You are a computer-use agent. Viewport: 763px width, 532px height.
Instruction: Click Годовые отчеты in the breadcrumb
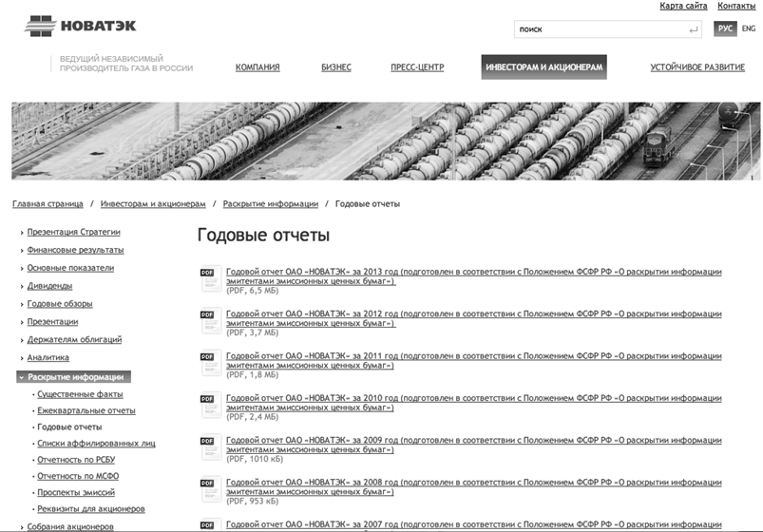pos(368,204)
